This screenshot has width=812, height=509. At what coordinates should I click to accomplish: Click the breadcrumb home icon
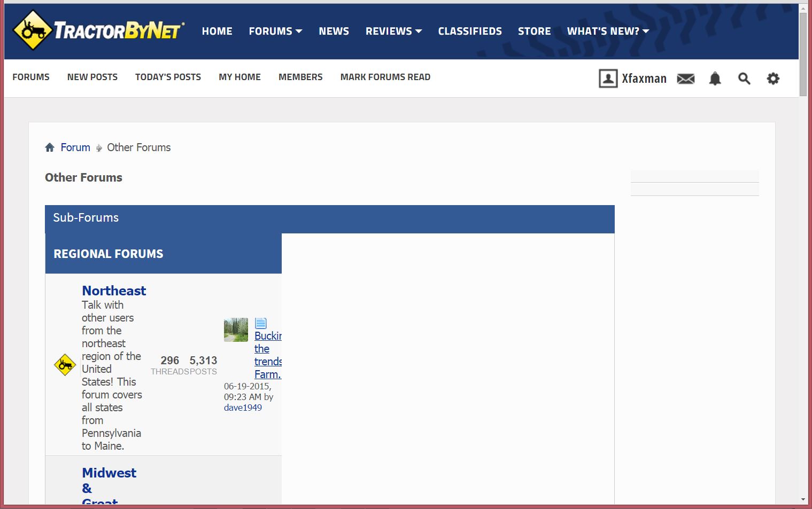coord(50,147)
